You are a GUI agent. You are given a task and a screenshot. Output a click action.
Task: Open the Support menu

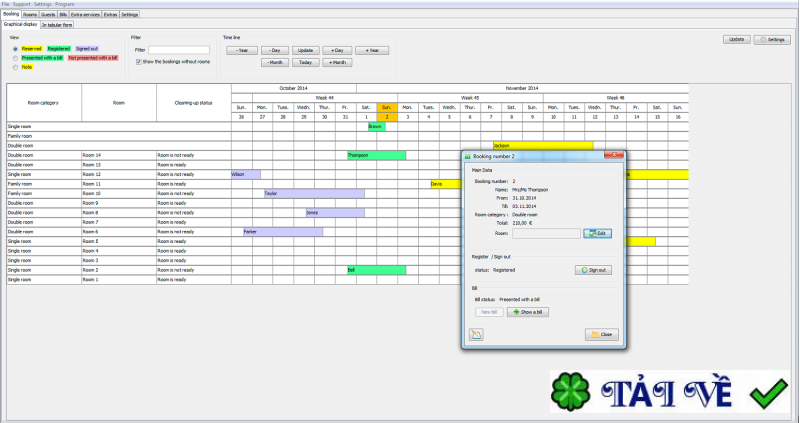pyautogui.click(x=22, y=4)
